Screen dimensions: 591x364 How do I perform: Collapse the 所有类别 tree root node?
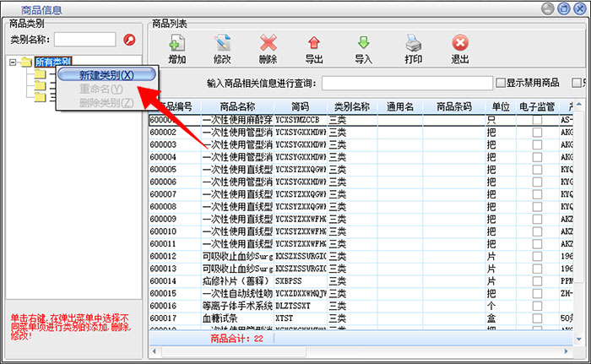pyautogui.click(x=14, y=62)
